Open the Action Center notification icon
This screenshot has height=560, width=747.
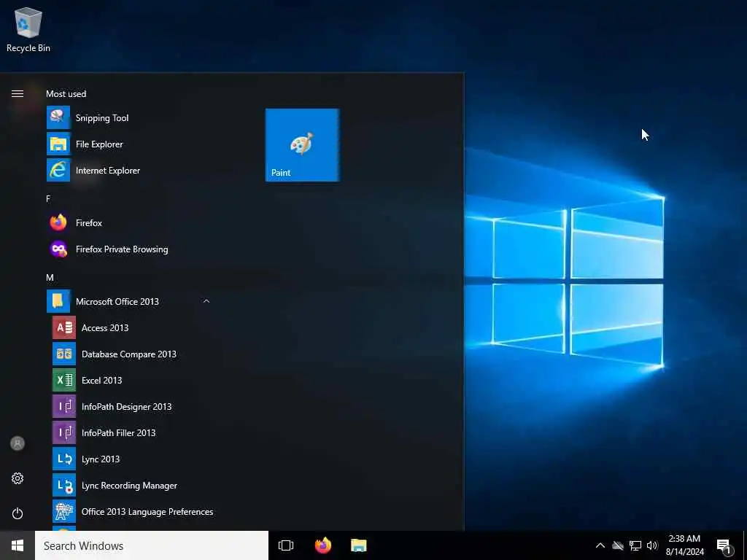click(x=724, y=547)
